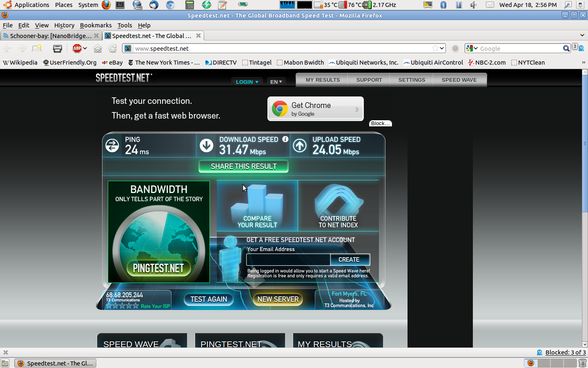Click the Google search magnifier icon
The image size is (588, 368).
tap(566, 48)
